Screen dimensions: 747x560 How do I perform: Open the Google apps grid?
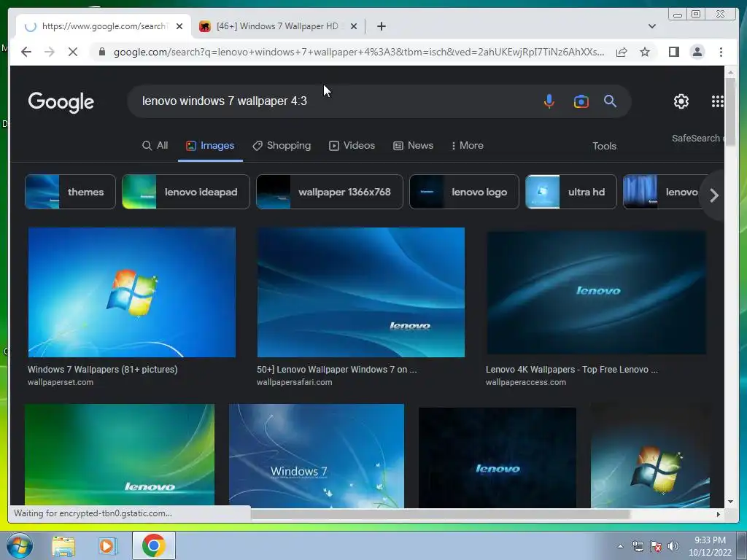tap(718, 101)
